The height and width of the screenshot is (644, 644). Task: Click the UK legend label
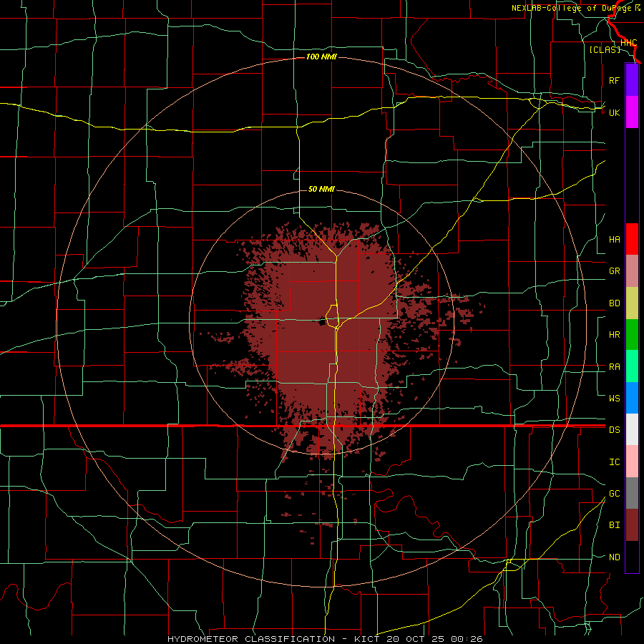tap(615, 112)
